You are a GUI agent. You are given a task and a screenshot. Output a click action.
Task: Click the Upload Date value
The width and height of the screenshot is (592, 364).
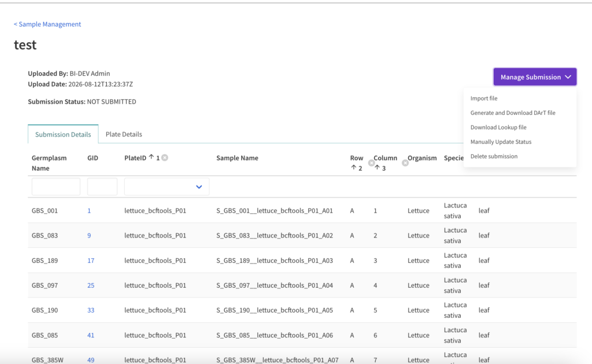click(x=101, y=84)
